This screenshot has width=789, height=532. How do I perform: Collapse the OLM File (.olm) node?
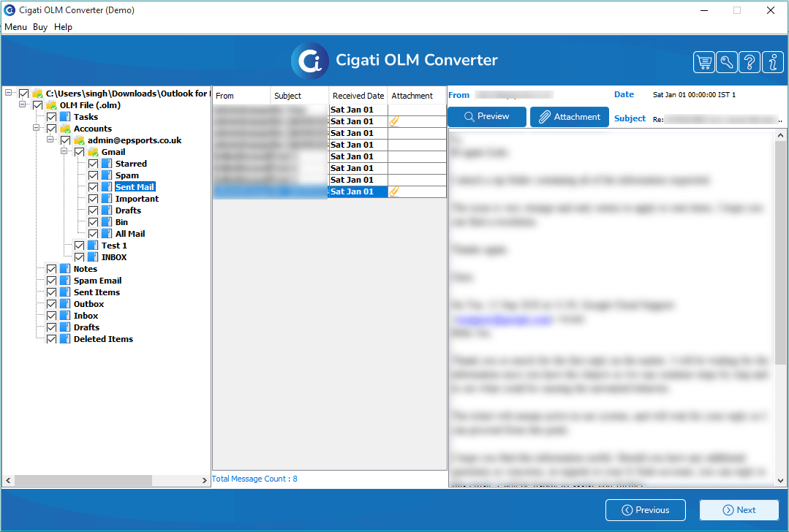click(x=22, y=104)
